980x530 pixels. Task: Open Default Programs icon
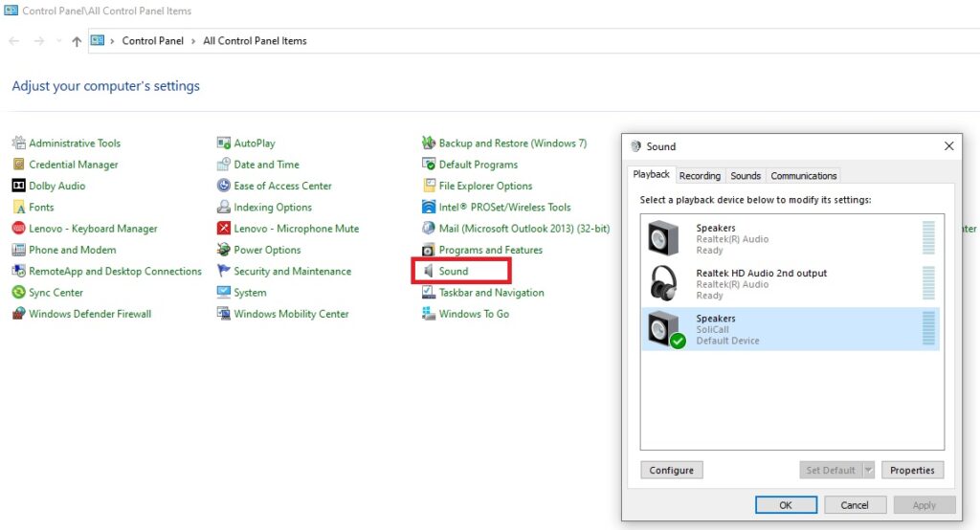click(429, 165)
